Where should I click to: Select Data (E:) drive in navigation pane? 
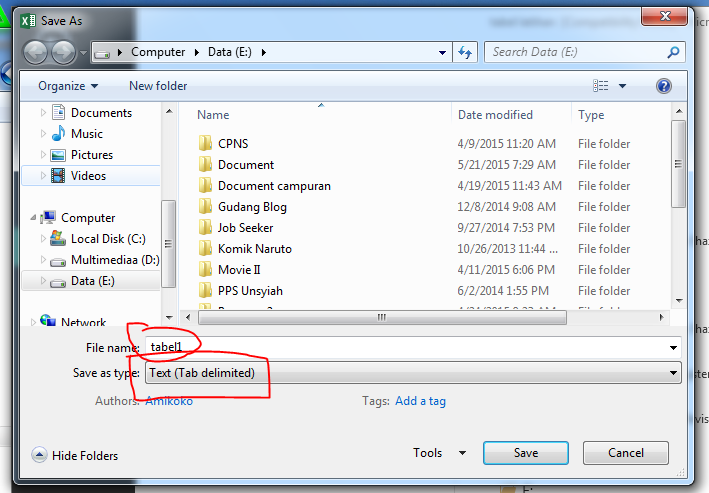coord(93,281)
